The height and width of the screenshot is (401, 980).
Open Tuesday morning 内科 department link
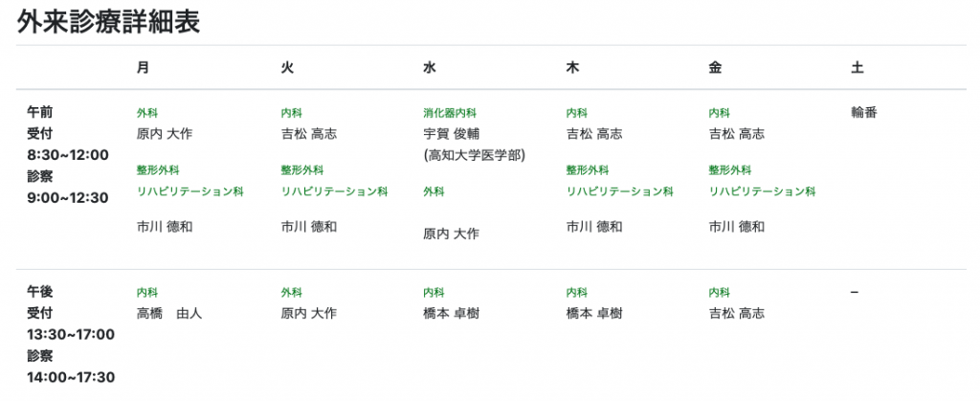291,113
